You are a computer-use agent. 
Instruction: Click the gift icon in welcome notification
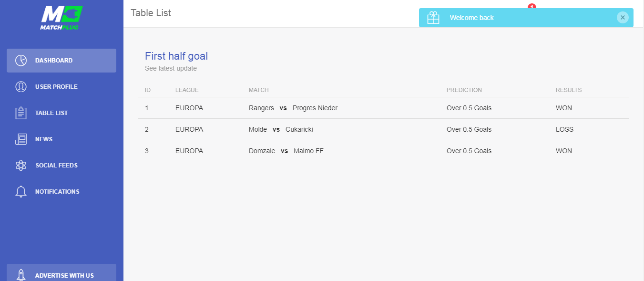click(x=433, y=18)
